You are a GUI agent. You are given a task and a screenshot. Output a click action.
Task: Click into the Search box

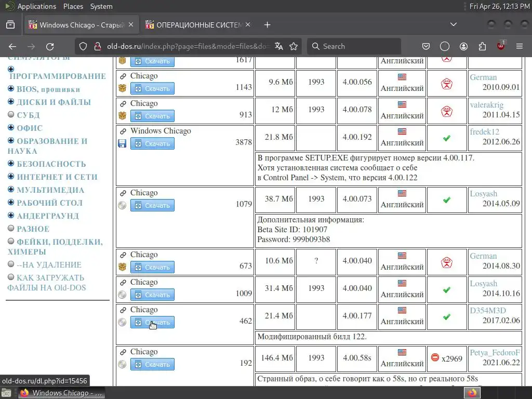[x=354, y=46]
